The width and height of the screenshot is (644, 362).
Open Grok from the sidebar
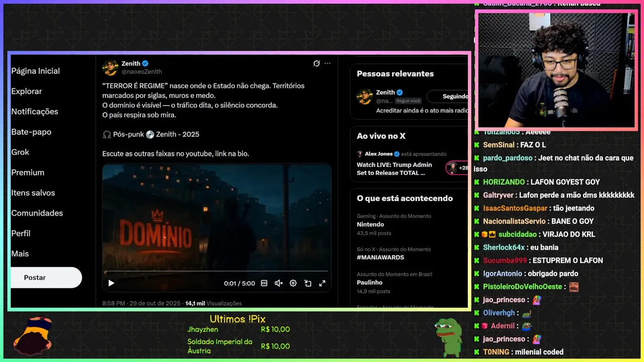coord(20,152)
